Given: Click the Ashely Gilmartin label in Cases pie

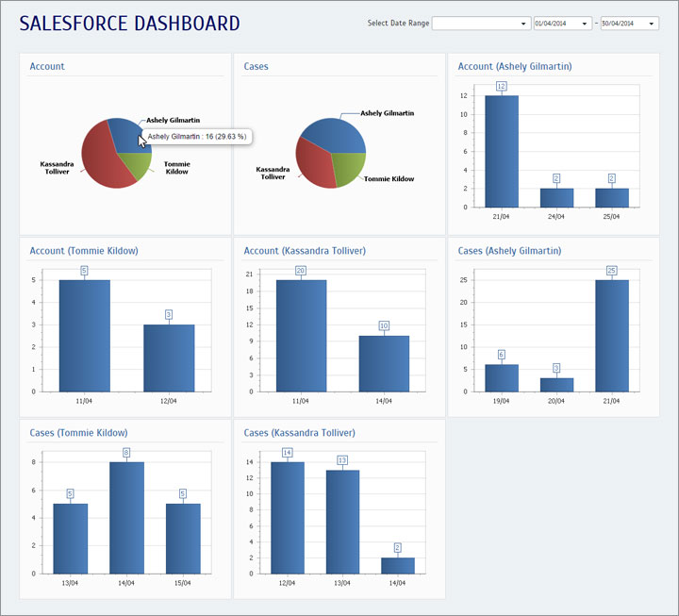Looking at the screenshot, I should point(388,113).
